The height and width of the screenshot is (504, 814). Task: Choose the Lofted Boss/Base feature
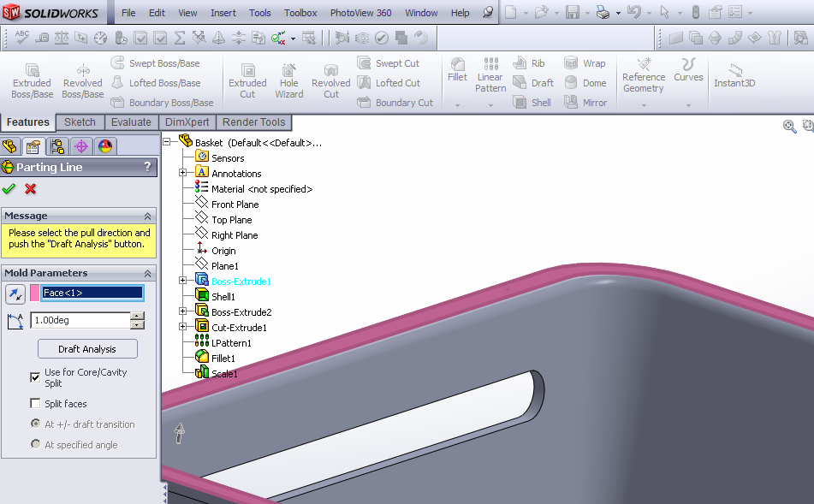click(155, 82)
